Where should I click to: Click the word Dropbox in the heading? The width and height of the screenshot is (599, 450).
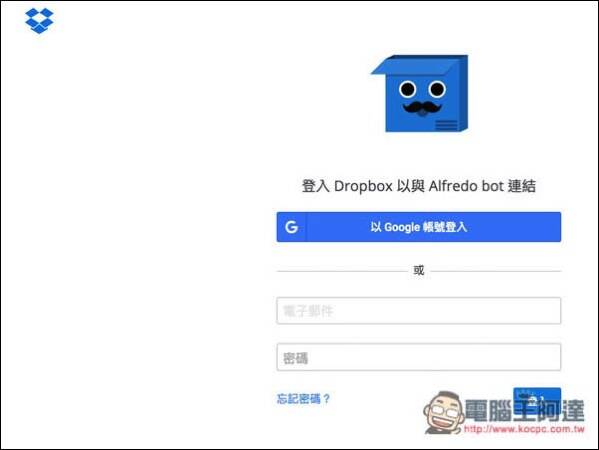(363, 186)
